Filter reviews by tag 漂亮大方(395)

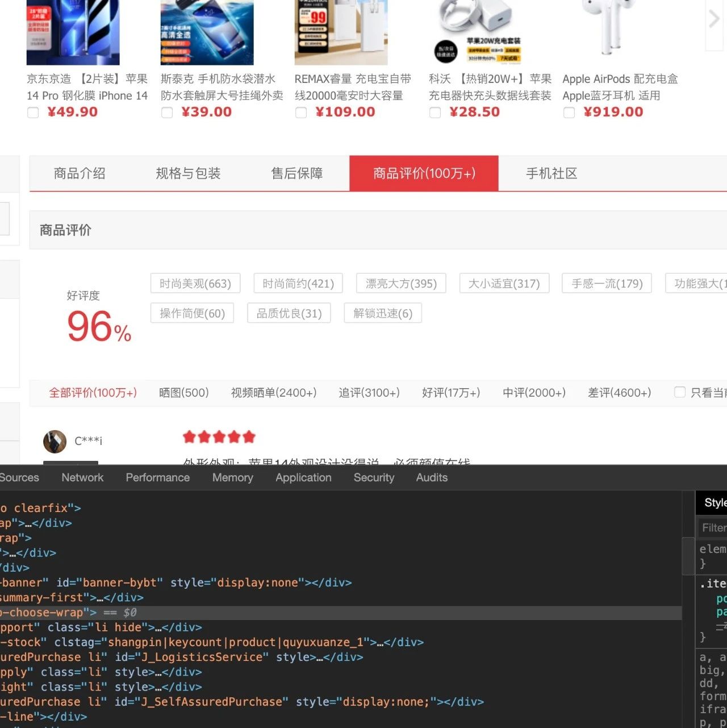click(x=401, y=284)
